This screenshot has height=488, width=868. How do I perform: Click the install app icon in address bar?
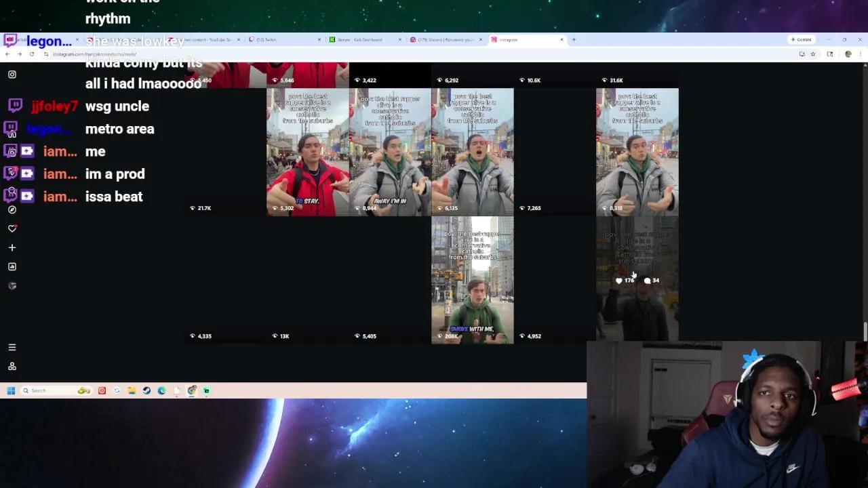802,54
